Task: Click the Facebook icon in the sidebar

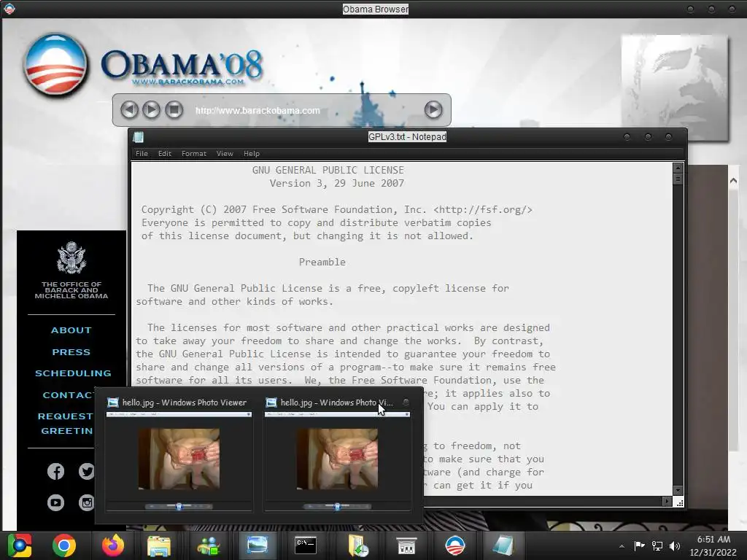Action: [x=55, y=472]
